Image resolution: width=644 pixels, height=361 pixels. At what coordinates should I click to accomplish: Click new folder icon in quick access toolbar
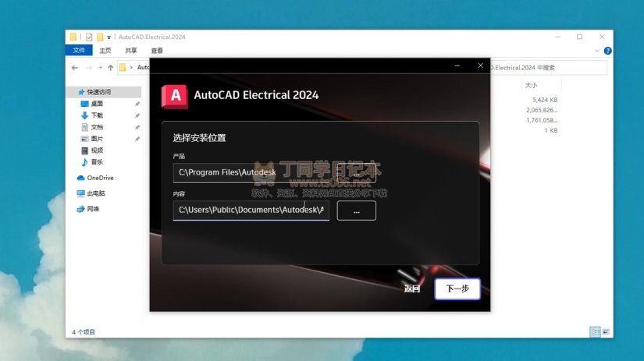click(100, 37)
